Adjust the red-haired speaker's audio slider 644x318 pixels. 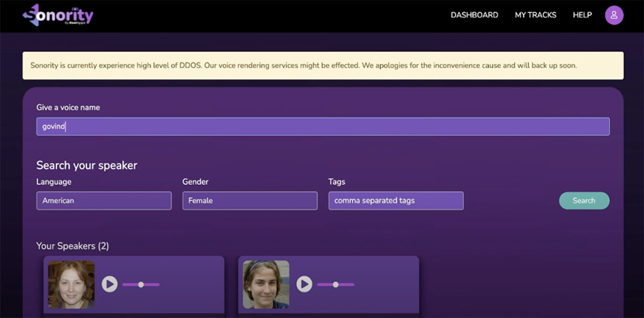point(141,285)
